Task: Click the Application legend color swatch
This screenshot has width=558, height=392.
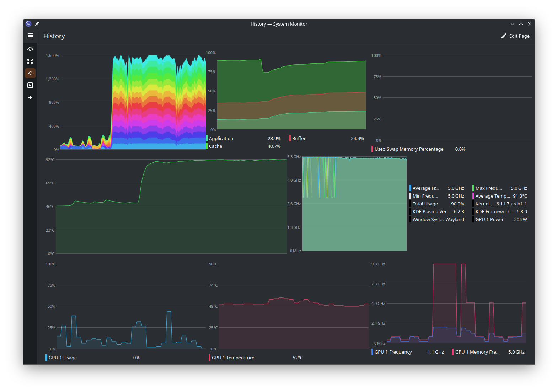Action: [206, 138]
